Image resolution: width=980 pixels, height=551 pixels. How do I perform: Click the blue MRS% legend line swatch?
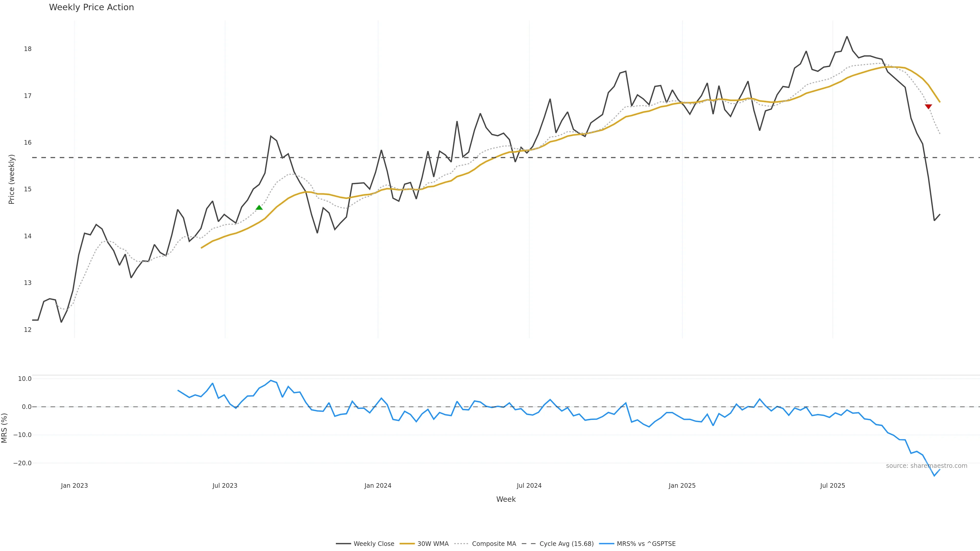point(606,544)
